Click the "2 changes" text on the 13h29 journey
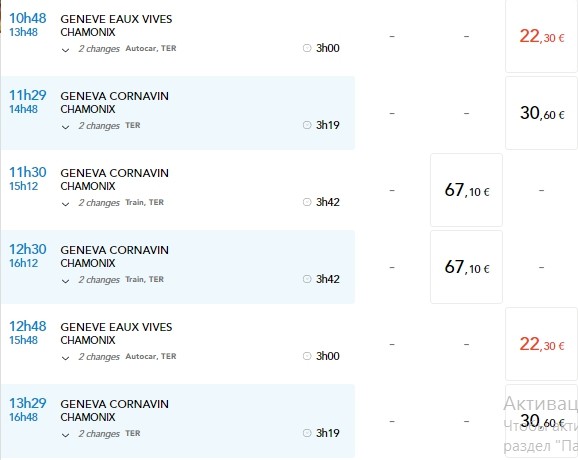This screenshot has height=460, width=578. click(99, 433)
